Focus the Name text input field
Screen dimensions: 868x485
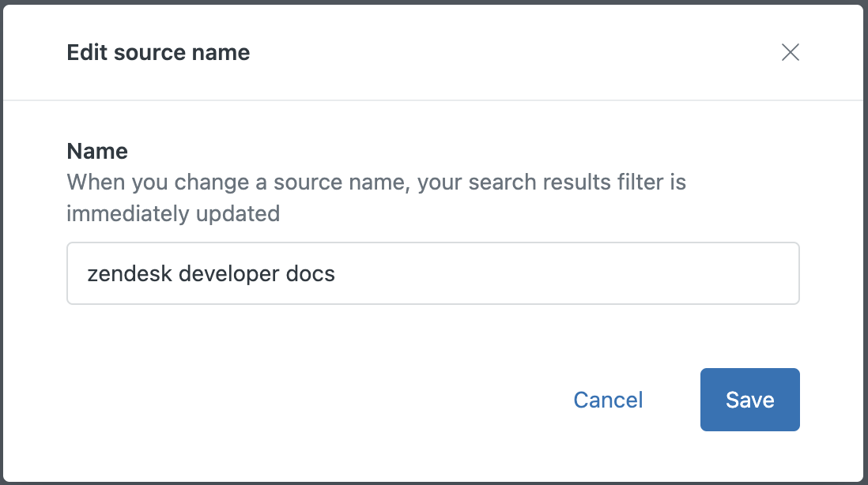553,273
